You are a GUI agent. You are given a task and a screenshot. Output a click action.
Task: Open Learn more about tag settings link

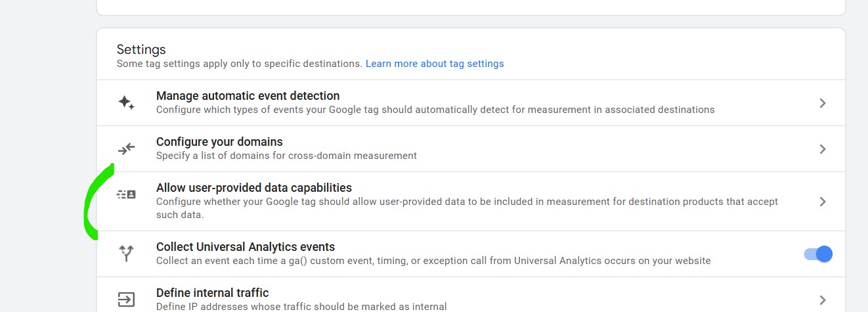click(435, 64)
